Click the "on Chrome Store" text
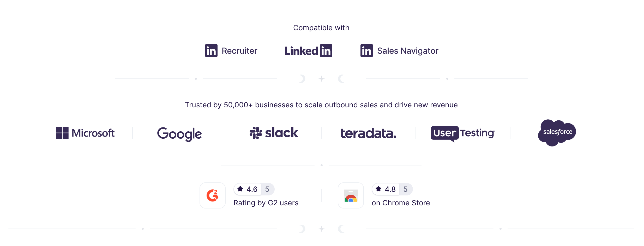The image size is (644, 246). 401,203
